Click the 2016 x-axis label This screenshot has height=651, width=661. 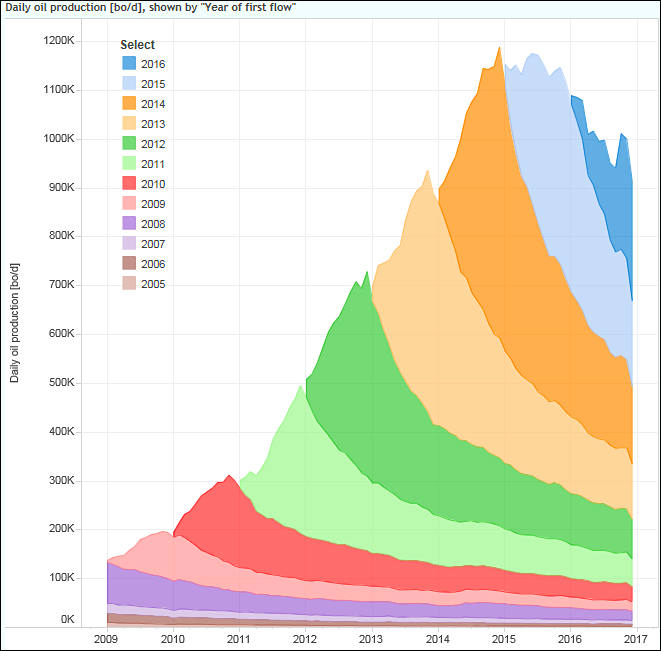point(570,639)
